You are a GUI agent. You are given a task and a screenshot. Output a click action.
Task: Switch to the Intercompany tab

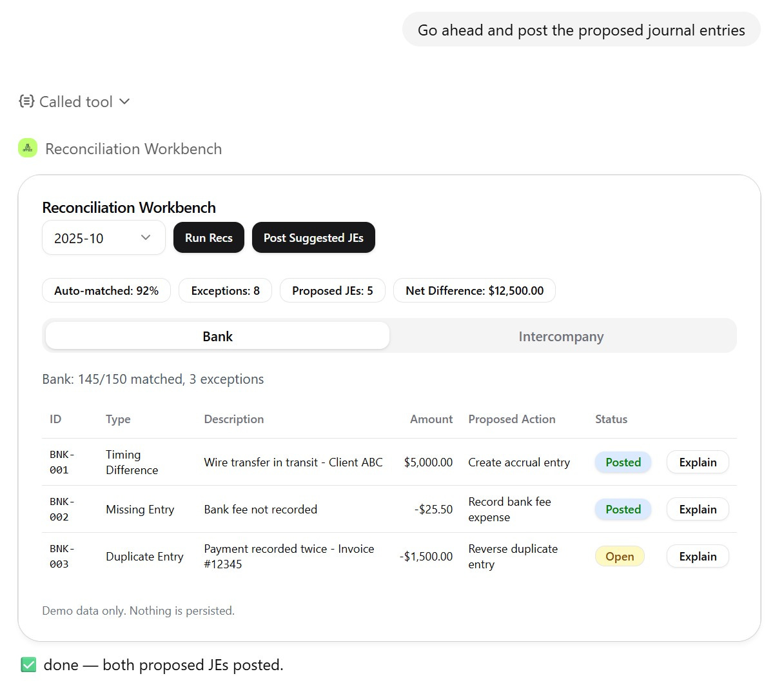click(x=561, y=336)
